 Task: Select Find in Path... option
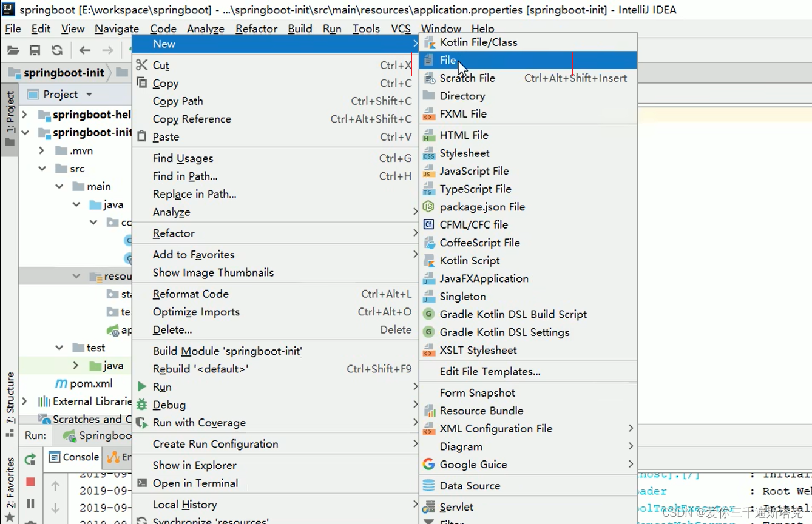[x=275, y=176]
